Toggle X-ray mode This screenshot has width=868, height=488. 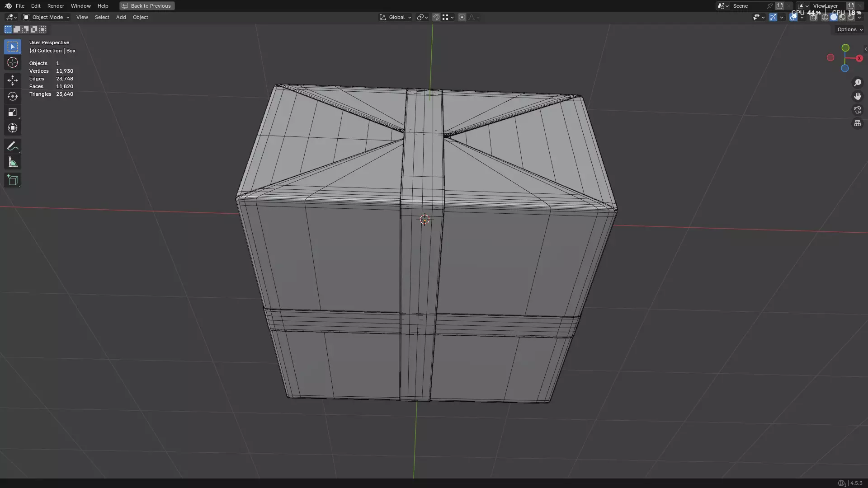pyautogui.click(x=813, y=17)
